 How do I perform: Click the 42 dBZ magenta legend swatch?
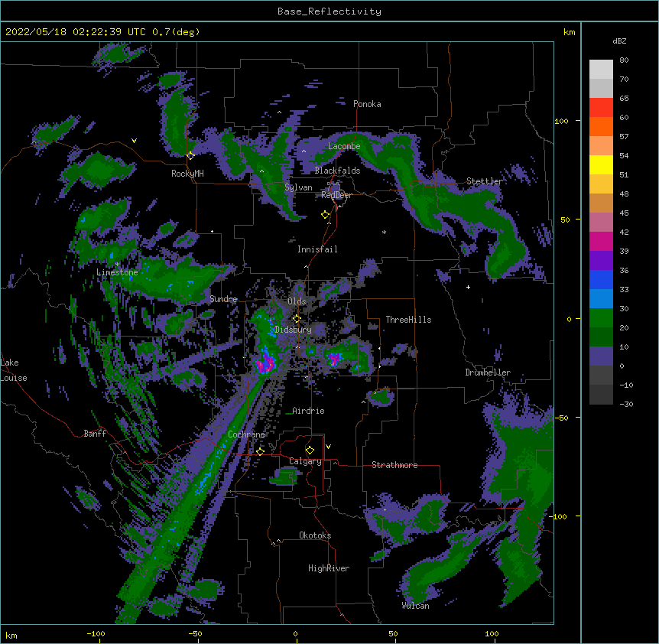coord(601,241)
